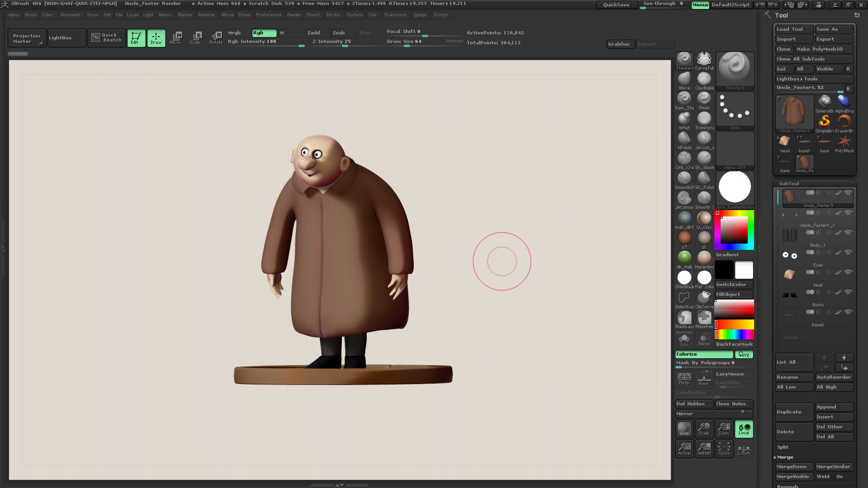
Task: Choose the Move brush in brush panel
Action: point(684,81)
